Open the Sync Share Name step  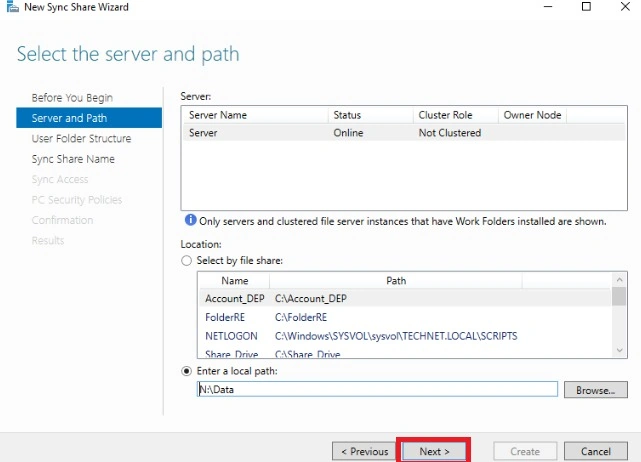pyautogui.click(x=73, y=159)
